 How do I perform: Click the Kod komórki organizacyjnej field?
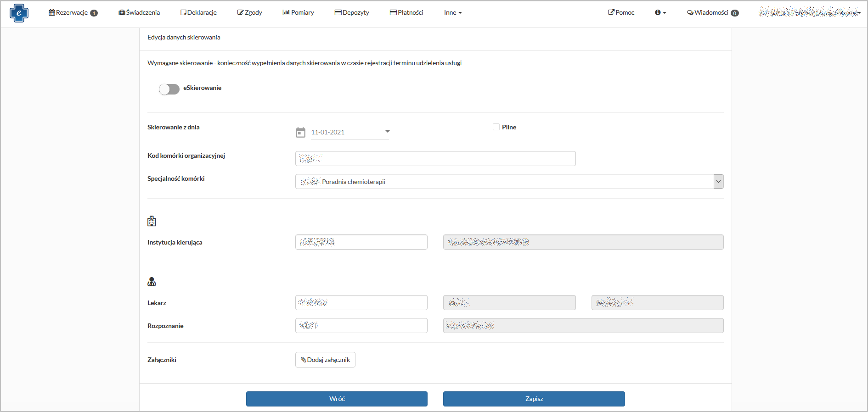click(x=435, y=159)
